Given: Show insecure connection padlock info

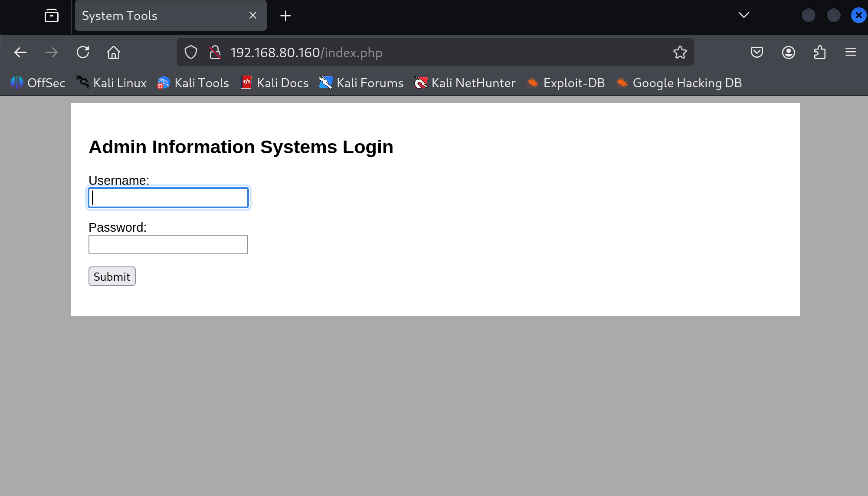Looking at the screenshot, I should click(215, 53).
